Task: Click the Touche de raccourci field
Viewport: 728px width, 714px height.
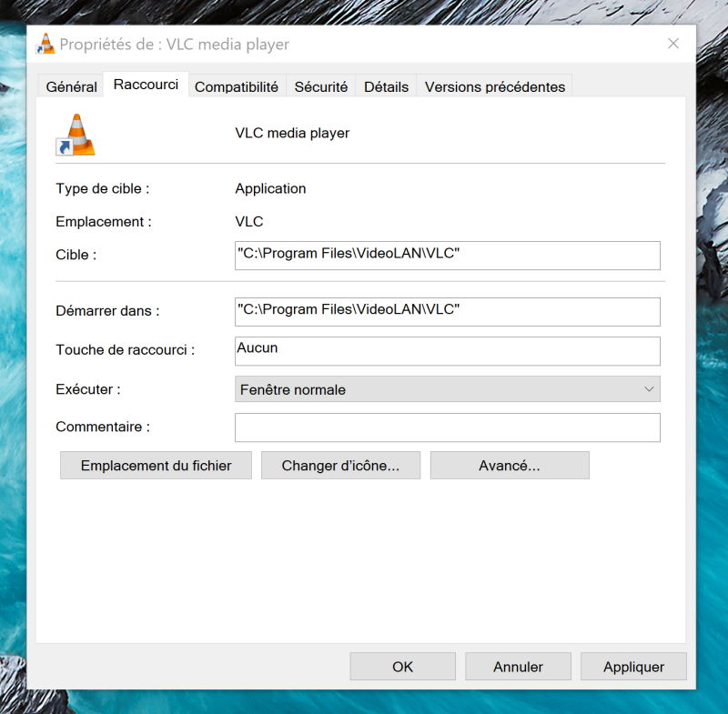Action: [448, 351]
